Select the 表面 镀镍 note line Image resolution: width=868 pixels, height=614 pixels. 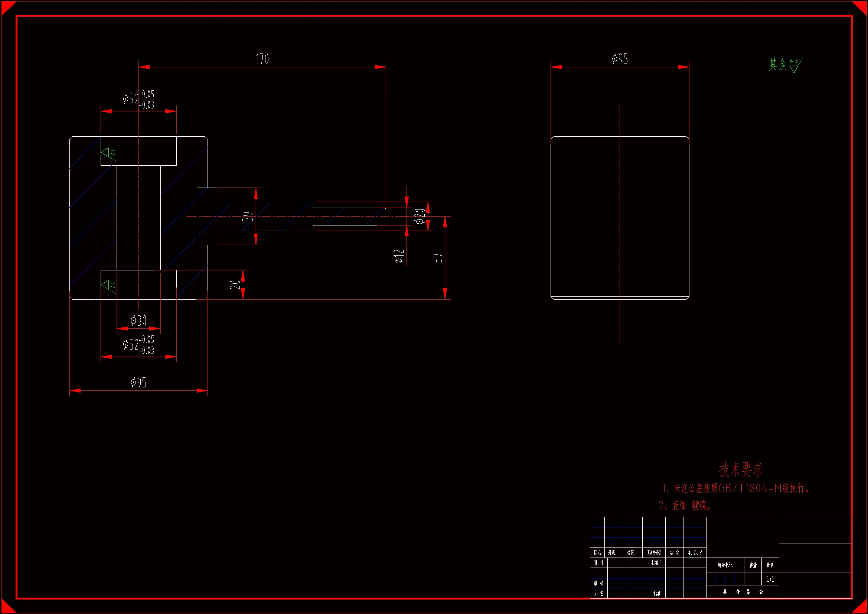coord(685,506)
